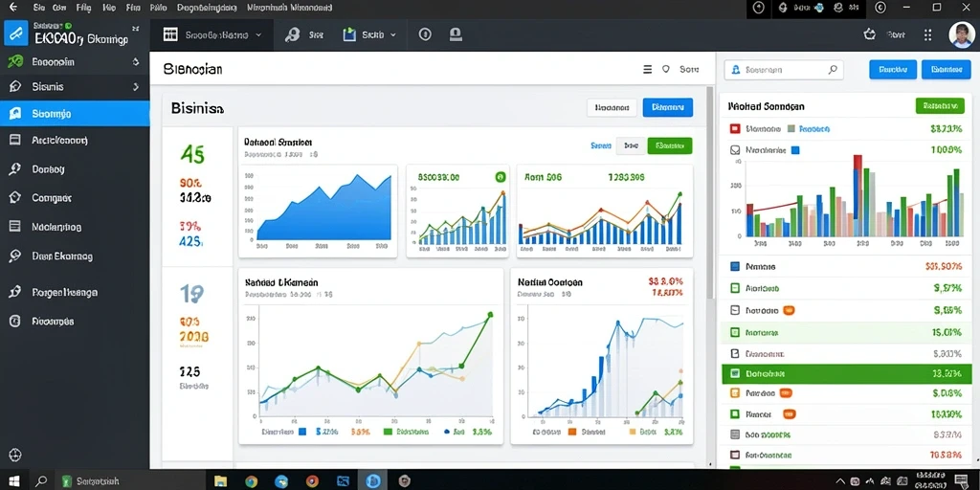The height and width of the screenshot is (490, 980).
Task: Click the blue legend square under bottom-left chart
Action: click(x=301, y=432)
